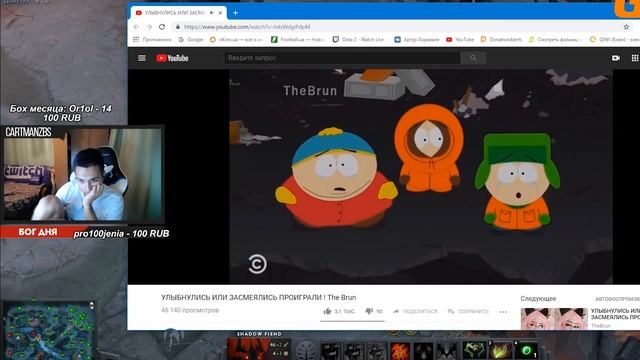Image resolution: width=640 pixels, height=360 pixels.
Task: Open the YouTube apps grid icon
Action: pos(635,58)
